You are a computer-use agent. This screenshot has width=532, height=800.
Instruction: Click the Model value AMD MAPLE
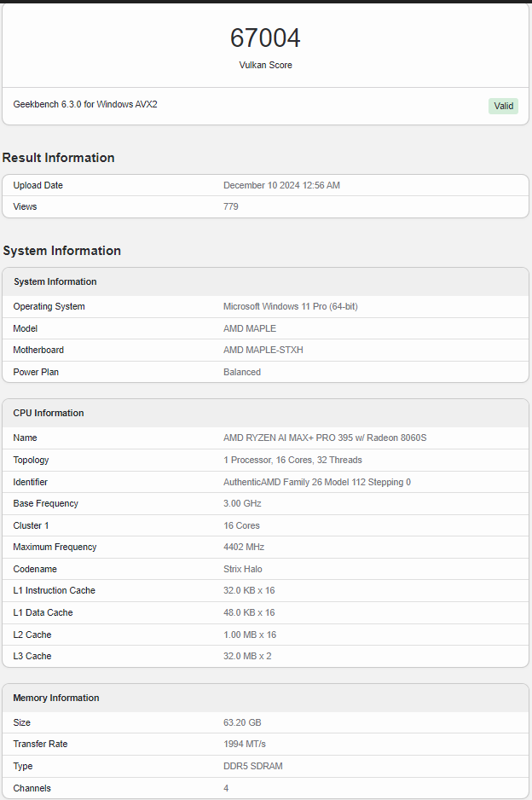coord(250,328)
